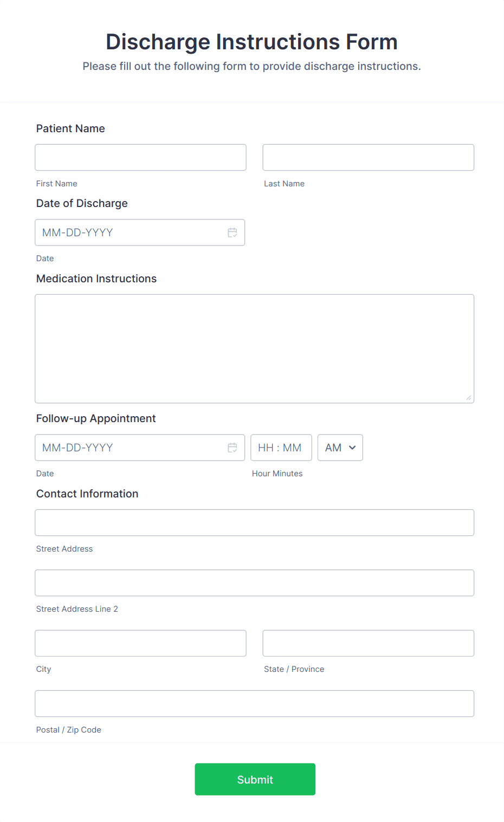Click the calendar icon beside MM-DD-YYYY discharge field
504x822 pixels.
[x=232, y=232]
